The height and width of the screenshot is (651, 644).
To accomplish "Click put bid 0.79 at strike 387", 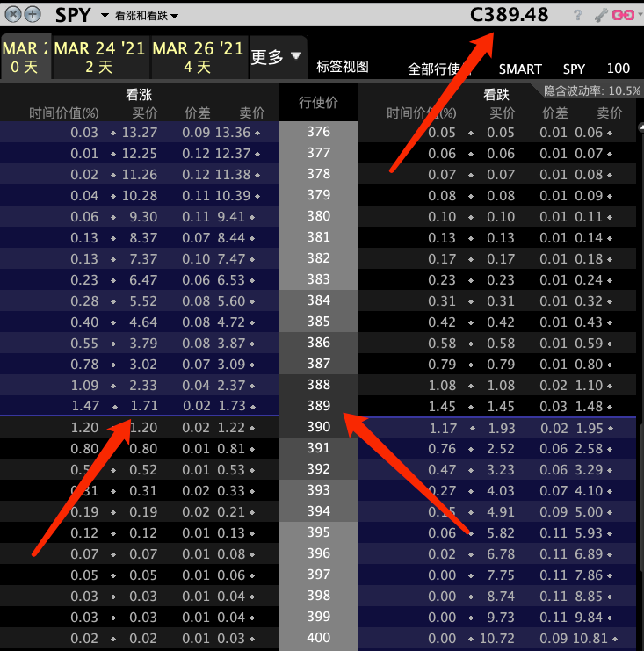I will pyautogui.click(x=501, y=365).
